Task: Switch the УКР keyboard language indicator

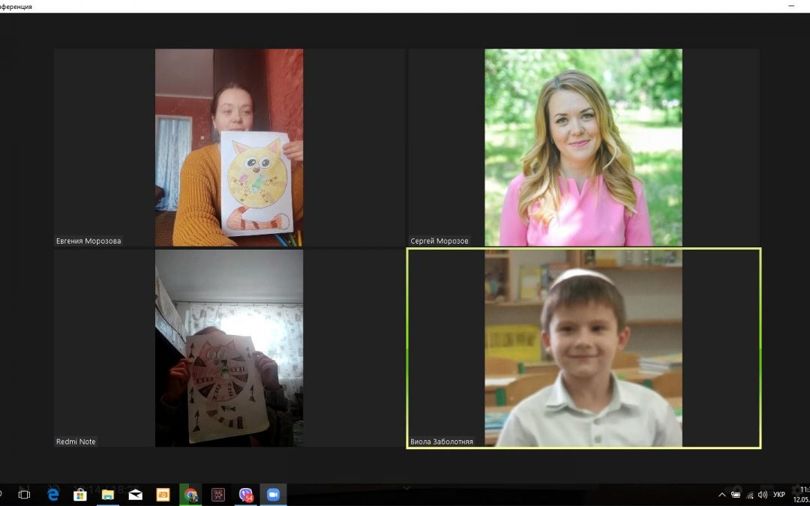Action: pyautogui.click(x=779, y=494)
